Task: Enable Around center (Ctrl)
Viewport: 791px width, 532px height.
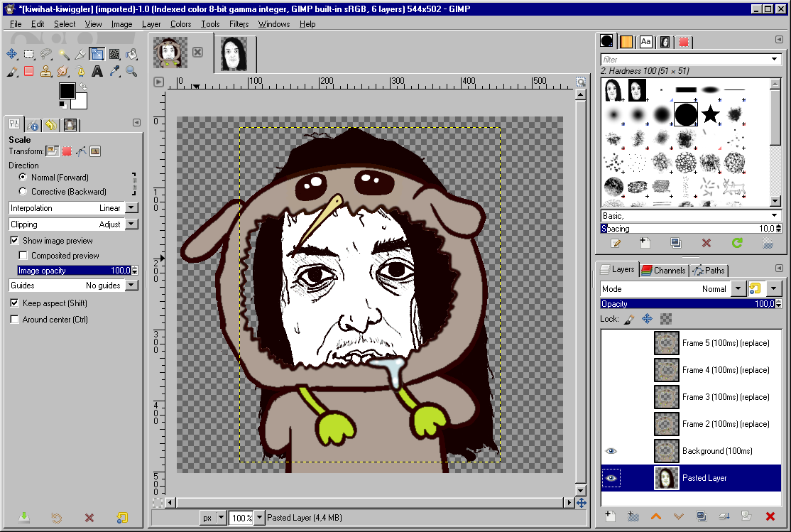Action: 15,319
